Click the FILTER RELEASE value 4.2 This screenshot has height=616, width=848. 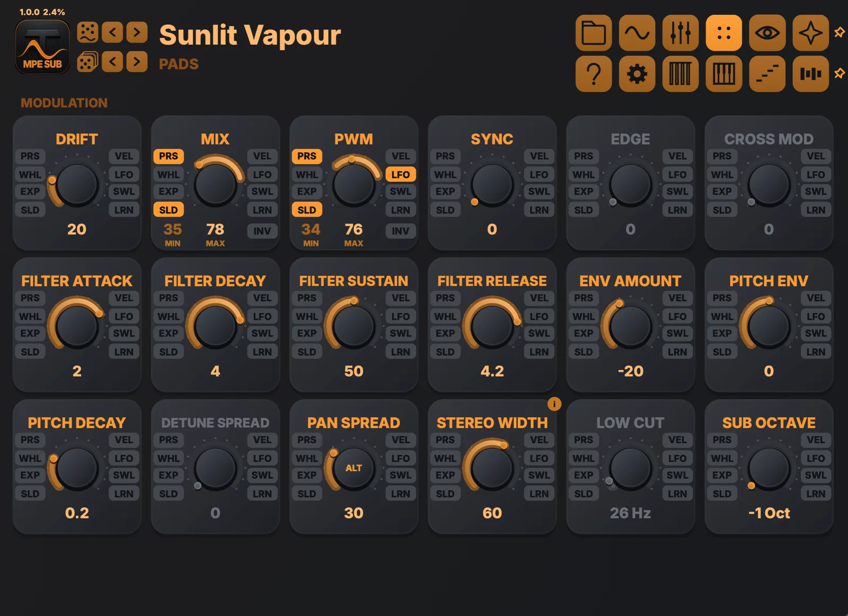pyautogui.click(x=492, y=371)
